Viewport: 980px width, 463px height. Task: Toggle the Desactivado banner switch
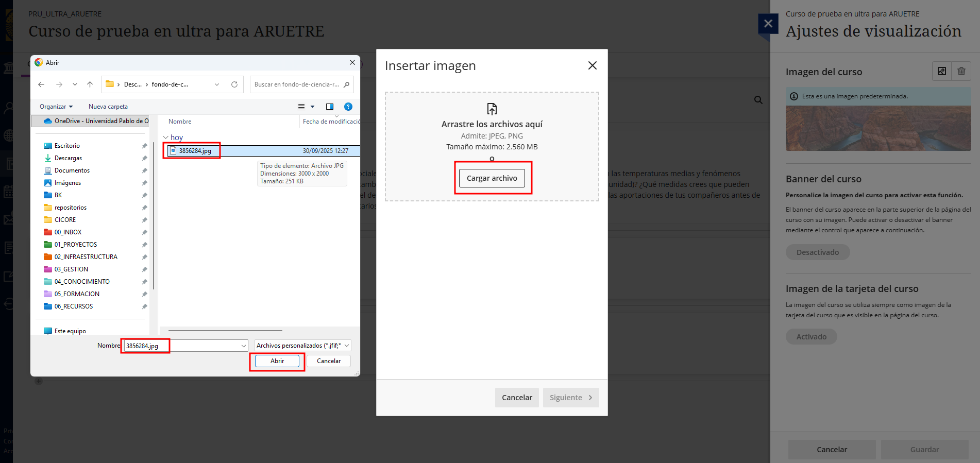[817, 252]
